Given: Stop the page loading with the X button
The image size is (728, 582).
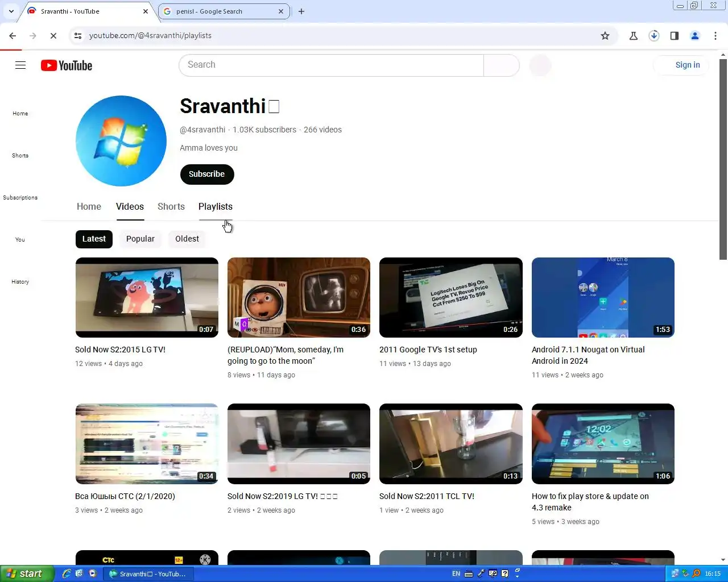Looking at the screenshot, I should (x=53, y=35).
